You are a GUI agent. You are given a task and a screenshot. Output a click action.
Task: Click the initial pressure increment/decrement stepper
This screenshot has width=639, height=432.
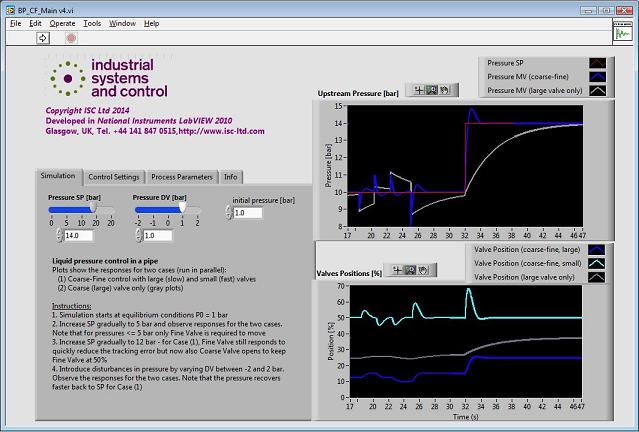click(229, 213)
